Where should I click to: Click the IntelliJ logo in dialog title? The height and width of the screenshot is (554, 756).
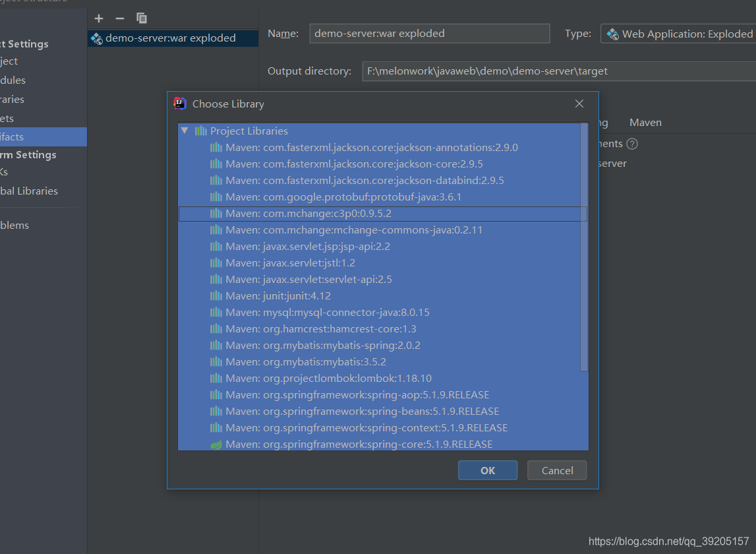[180, 104]
